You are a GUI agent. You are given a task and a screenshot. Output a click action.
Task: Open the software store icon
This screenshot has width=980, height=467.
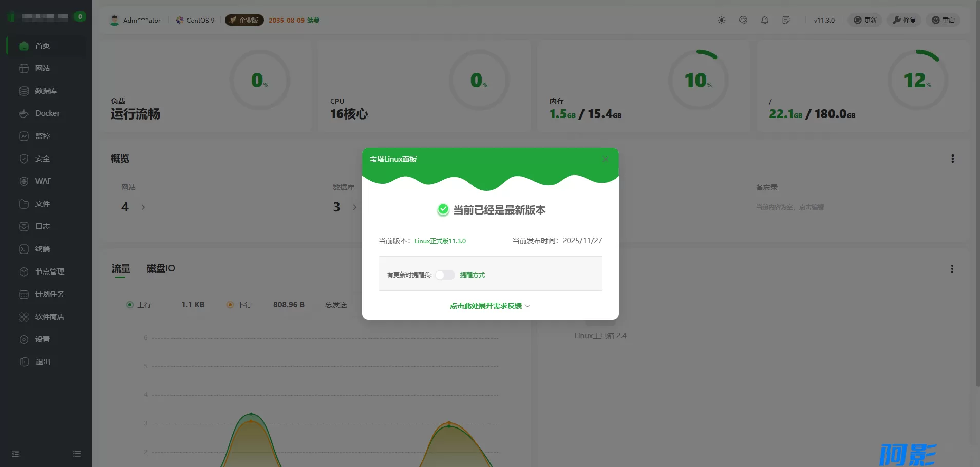pyautogui.click(x=24, y=317)
